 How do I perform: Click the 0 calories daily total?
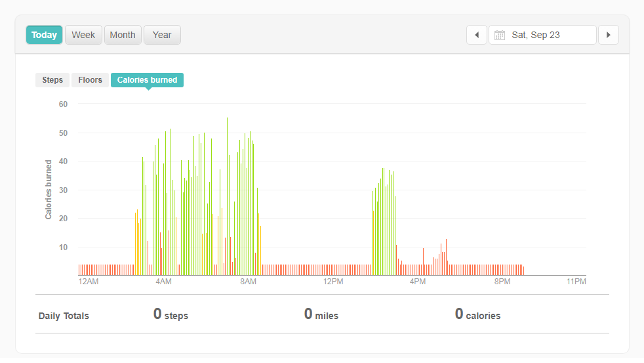pos(477,314)
